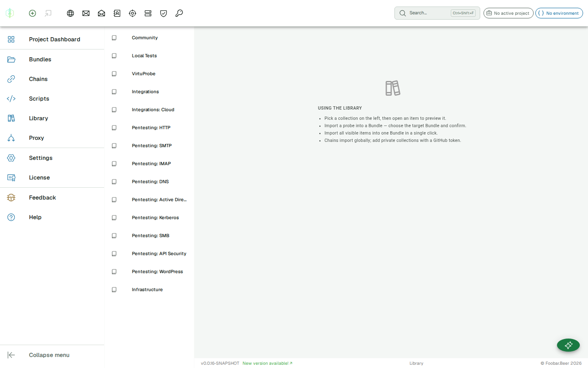Click the shield check icon
Screen dimensions: 588x368
pos(164,13)
